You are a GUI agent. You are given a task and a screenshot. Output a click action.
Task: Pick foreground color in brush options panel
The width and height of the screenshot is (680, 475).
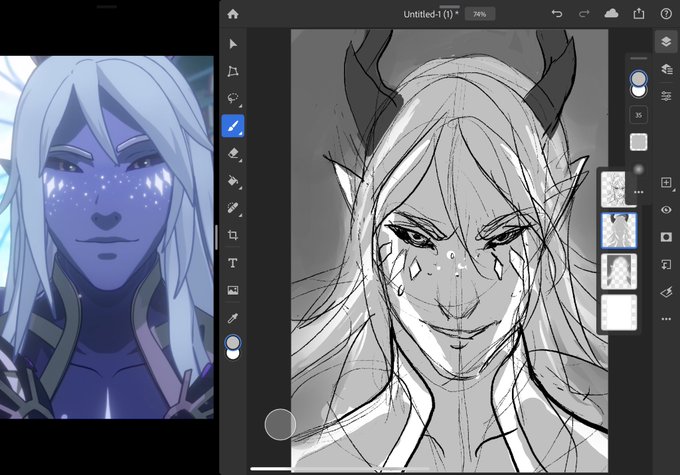(x=638, y=79)
